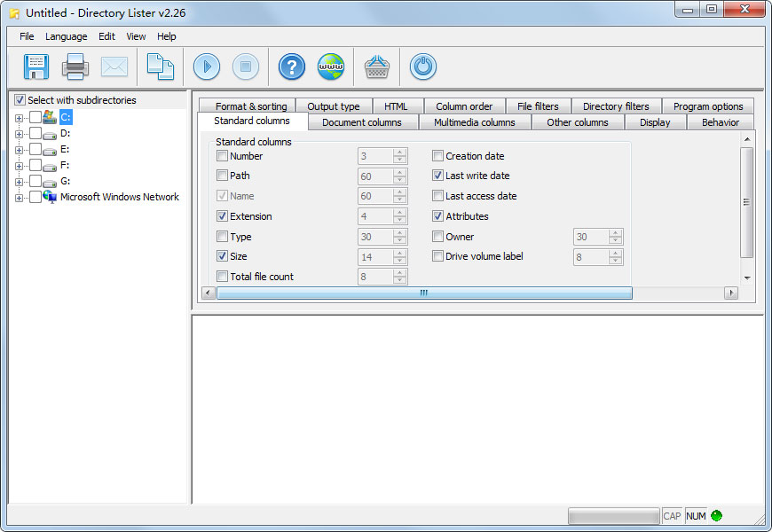Image resolution: width=772 pixels, height=532 pixels.
Task: Click the Stop listing toolbar icon
Action: point(246,66)
